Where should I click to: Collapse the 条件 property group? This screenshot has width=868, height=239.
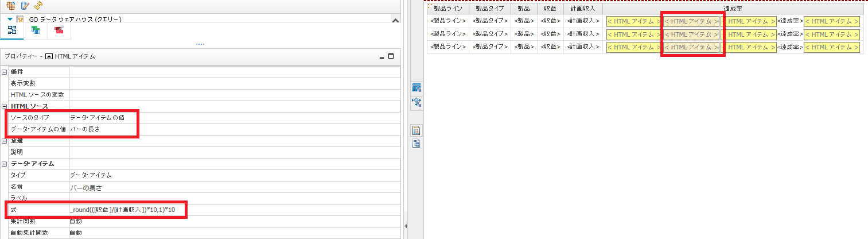(5, 72)
